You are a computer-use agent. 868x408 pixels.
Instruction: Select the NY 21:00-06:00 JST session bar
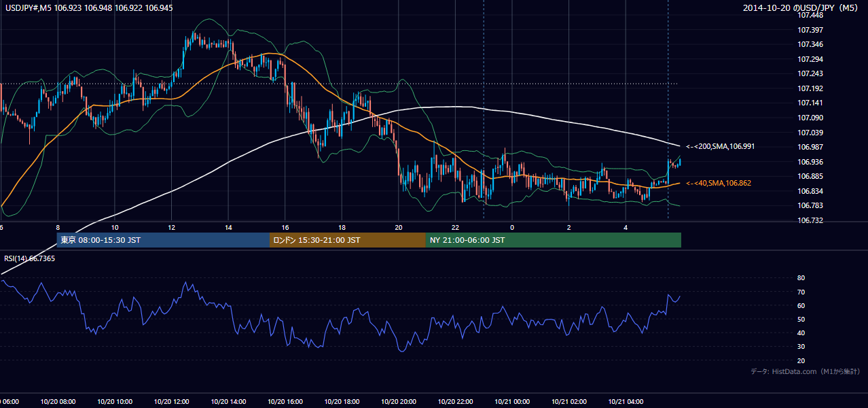554,240
